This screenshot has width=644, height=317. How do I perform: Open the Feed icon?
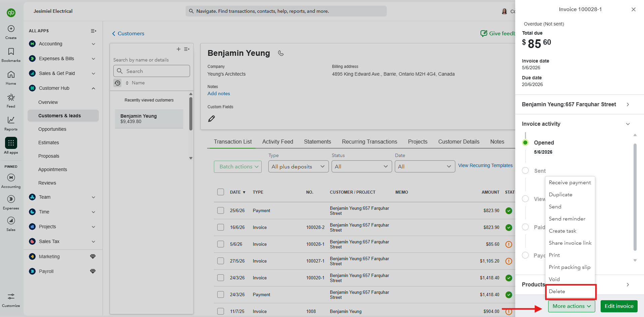[x=11, y=97]
